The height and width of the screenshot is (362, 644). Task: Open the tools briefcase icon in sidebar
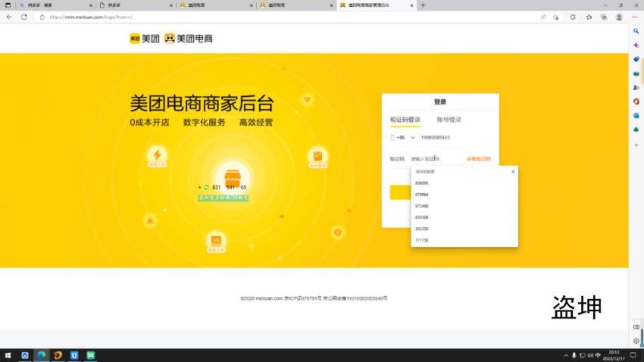pyautogui.click(x=636, y=73)
